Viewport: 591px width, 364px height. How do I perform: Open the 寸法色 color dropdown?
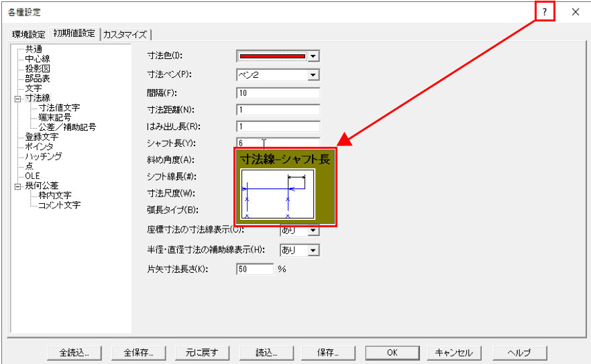(313, 56)
